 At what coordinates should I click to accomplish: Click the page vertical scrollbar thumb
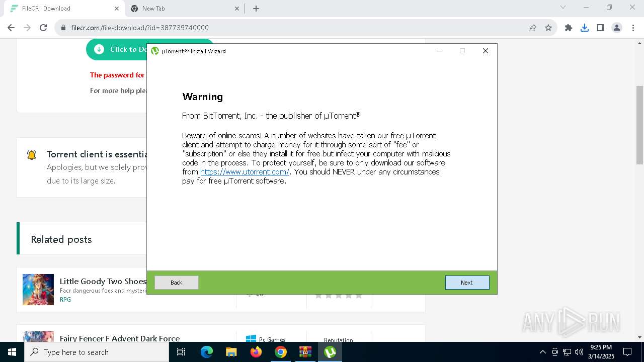click(640, 125)
